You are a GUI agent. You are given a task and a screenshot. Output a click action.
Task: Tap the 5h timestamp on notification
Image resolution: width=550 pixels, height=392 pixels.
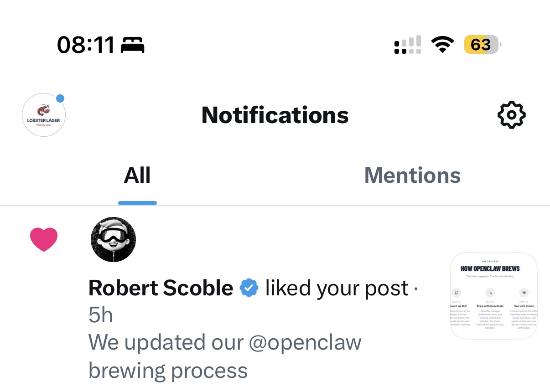tap(101, 315)
